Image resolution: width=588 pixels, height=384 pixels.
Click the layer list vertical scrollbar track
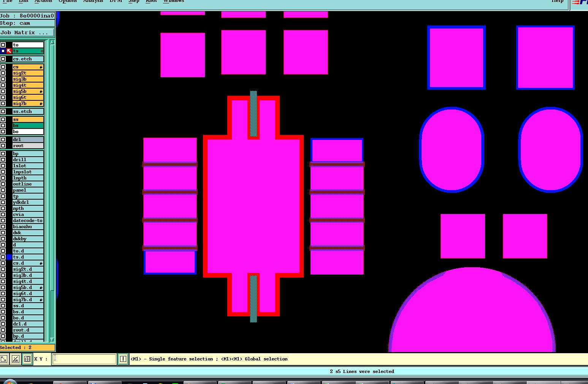(52, 191)
